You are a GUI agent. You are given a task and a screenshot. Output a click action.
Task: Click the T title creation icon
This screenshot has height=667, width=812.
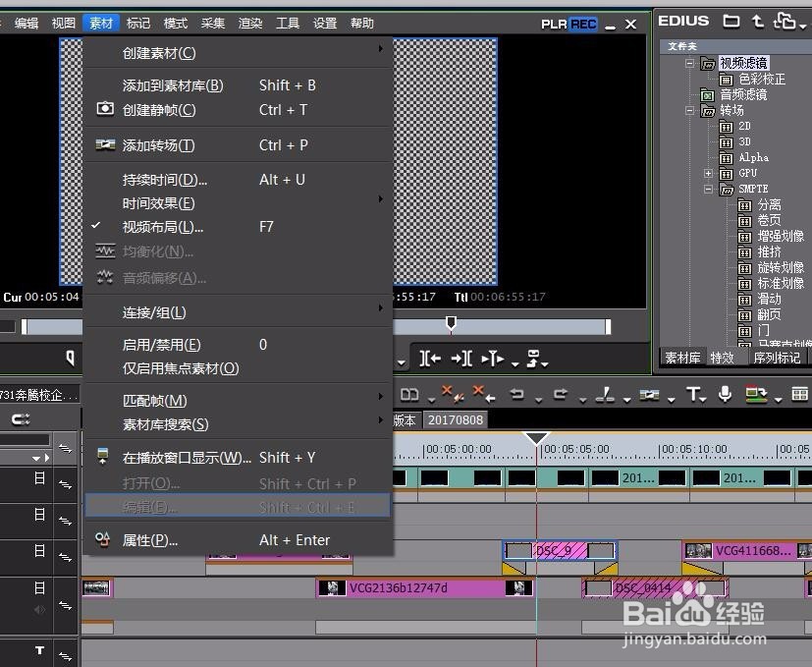pos(693,394)
